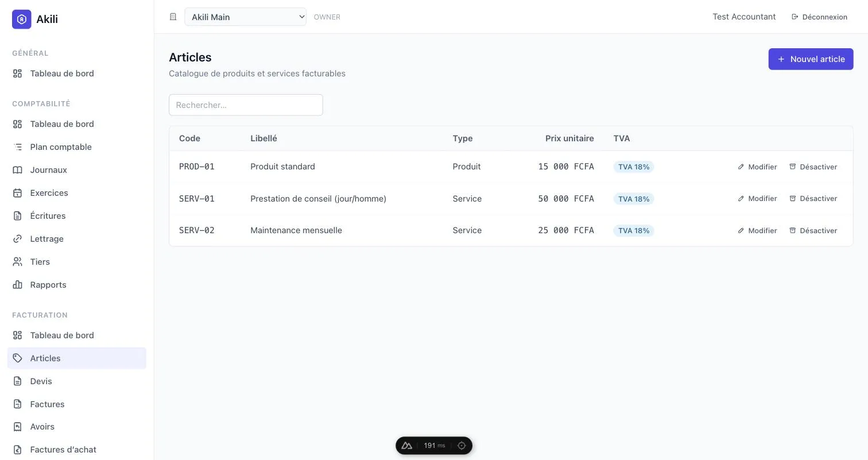The height and width of the screenshot is (460, 868).
Task: Click the plus icon in Nouvel article
Action: click(781, 59)
